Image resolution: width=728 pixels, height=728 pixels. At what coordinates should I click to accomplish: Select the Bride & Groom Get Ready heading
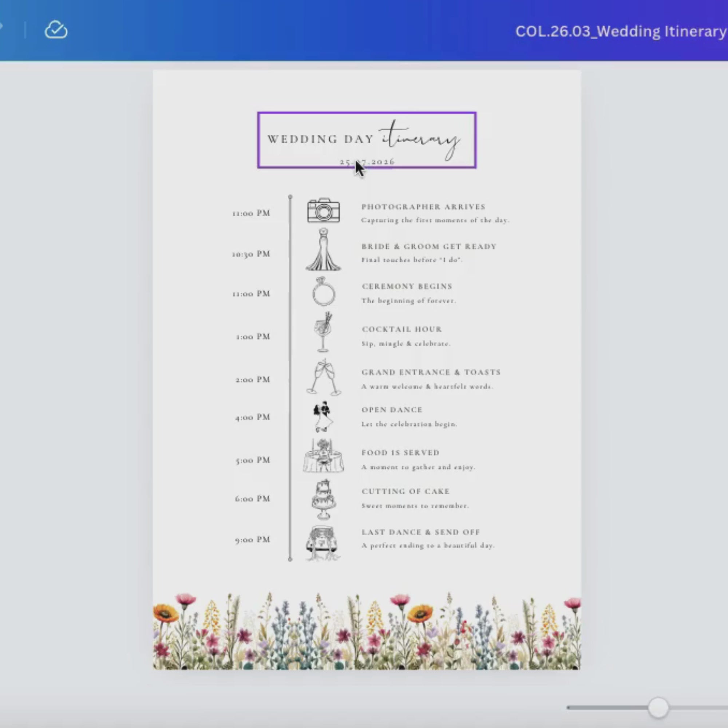429,246
